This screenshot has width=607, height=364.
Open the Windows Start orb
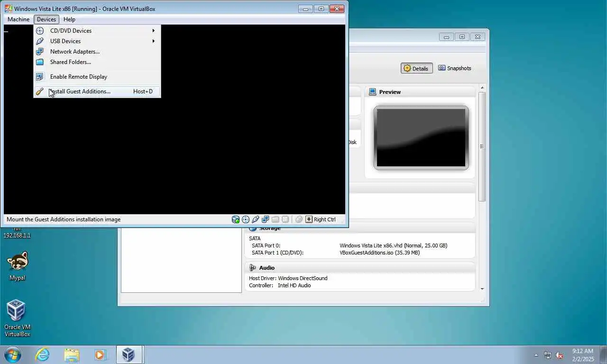coord(13,355)
